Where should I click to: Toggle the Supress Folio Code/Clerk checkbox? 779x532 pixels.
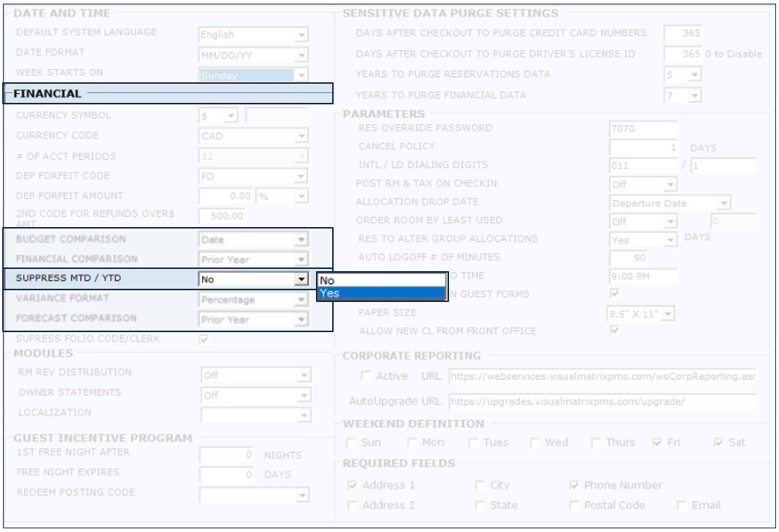pyautogui.click(x=204, y=339)
